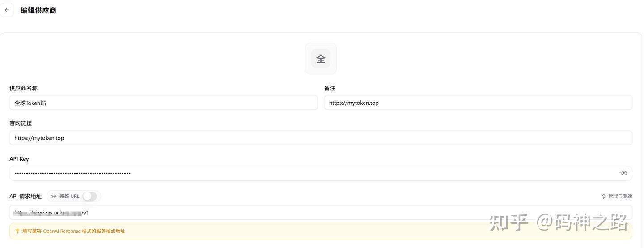Edit the 官网链接 input field
This screenshot has height=248, width=644.
[x=321, y=138]
